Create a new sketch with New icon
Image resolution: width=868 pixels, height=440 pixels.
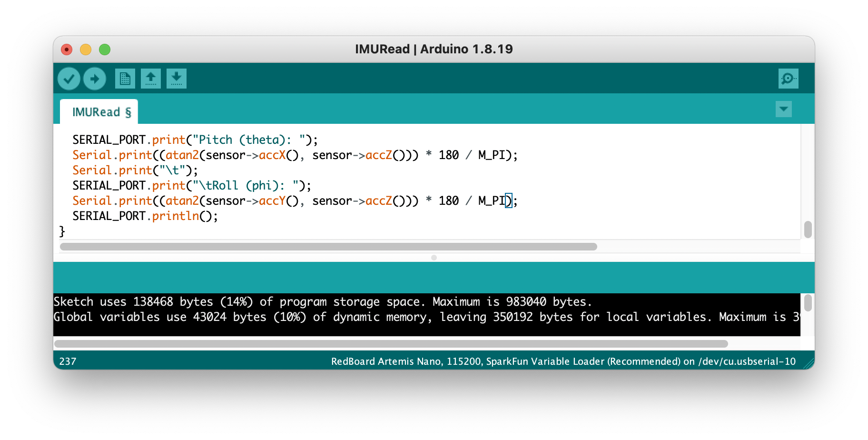[x=125, y=79]
